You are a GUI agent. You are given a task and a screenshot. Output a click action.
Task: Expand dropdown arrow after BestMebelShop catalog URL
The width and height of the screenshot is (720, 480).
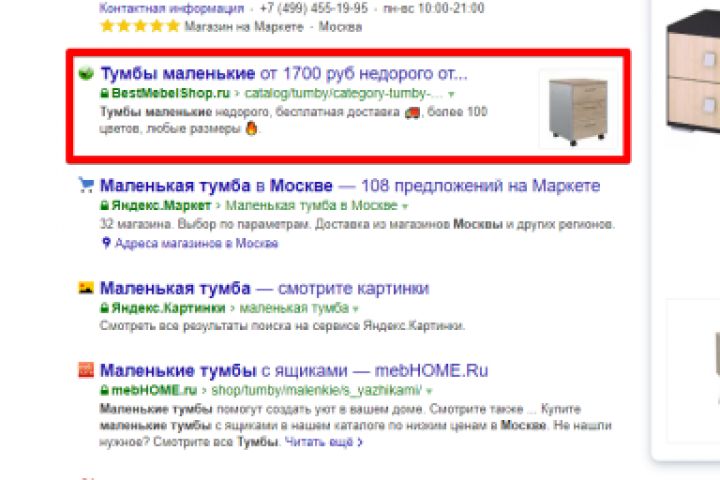click(x=451, y=94)
